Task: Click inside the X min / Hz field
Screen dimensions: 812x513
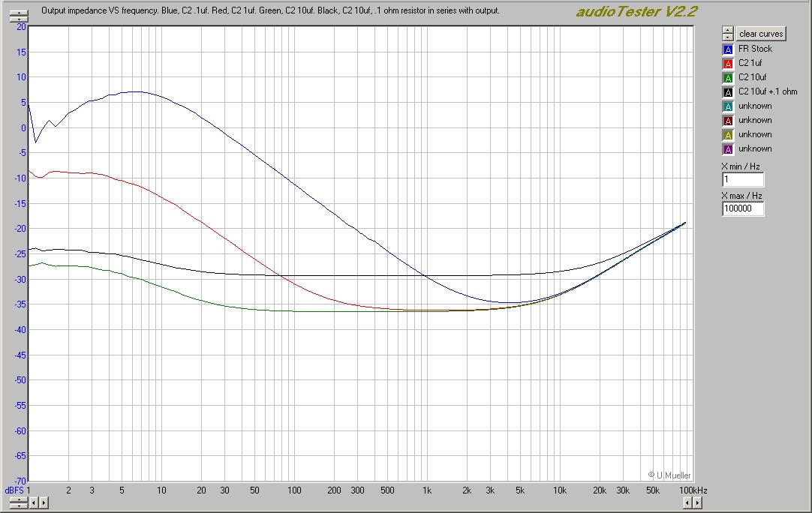Action: (741, 179)
